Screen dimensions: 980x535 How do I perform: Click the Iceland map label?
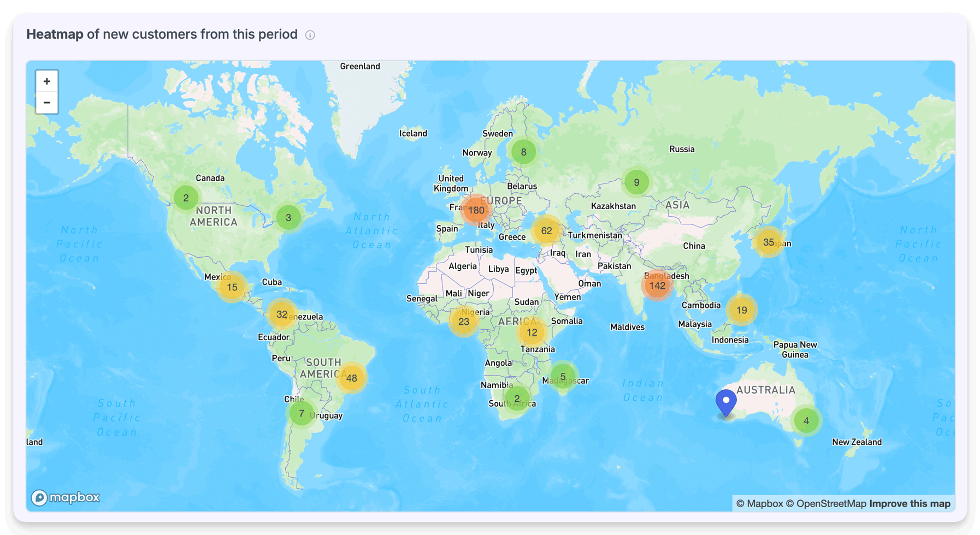point(413,133)
